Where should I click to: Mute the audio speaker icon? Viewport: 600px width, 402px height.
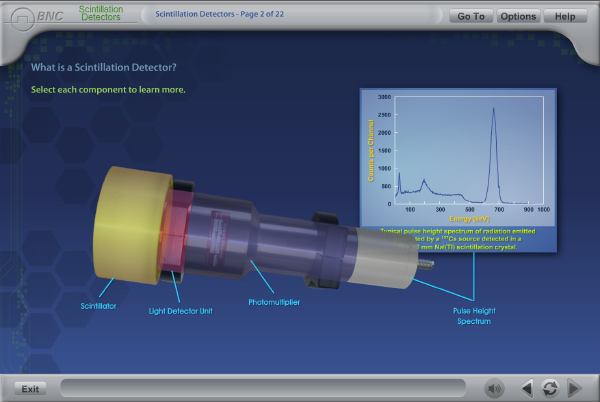494,389
